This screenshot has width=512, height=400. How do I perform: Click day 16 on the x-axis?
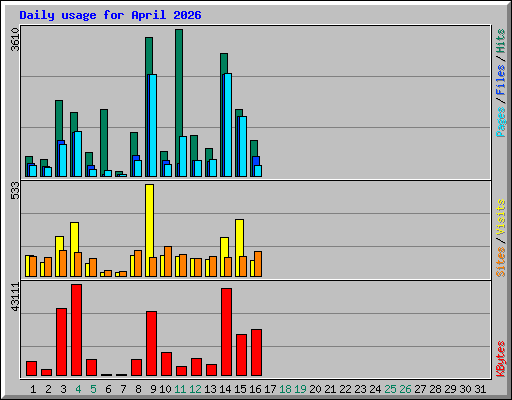click(x=255, y=389)
